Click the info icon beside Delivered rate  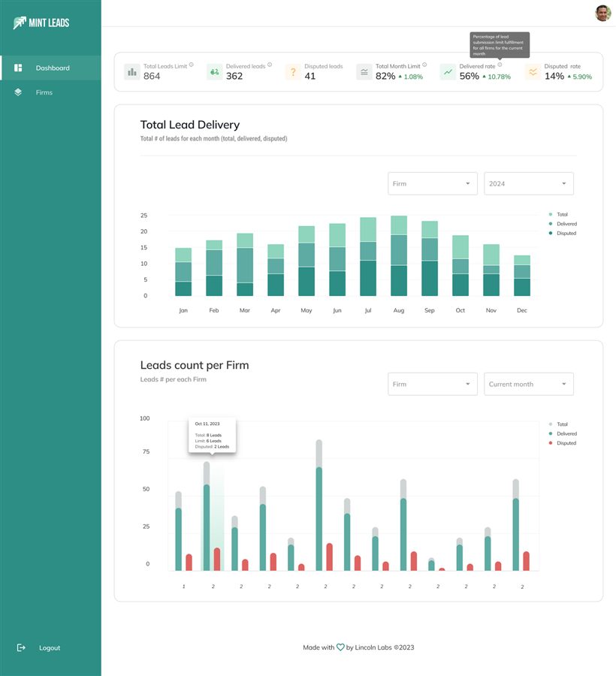pos(500,65)
